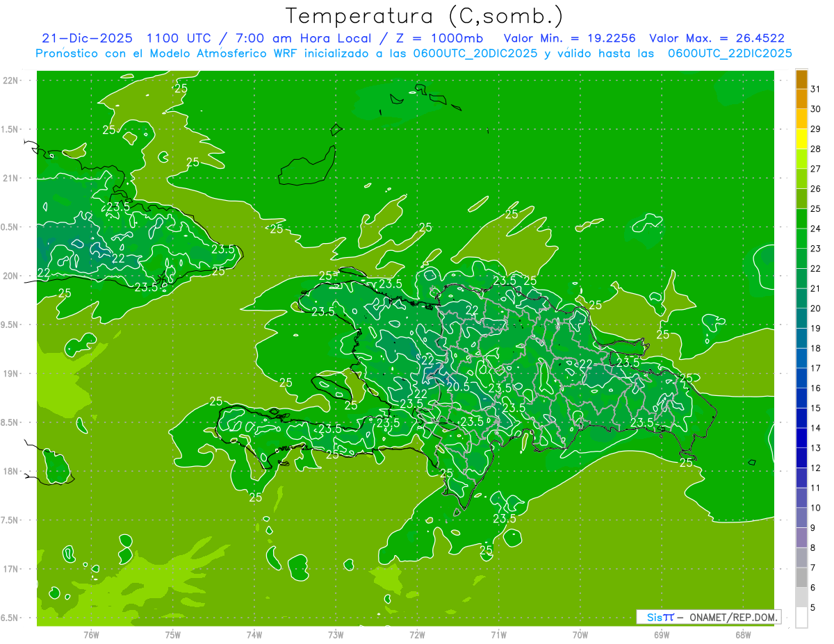Click the "Valor Max. = 26.4522" readout
The width and height of the screenshot is (834, 644).
click(717, 39)
